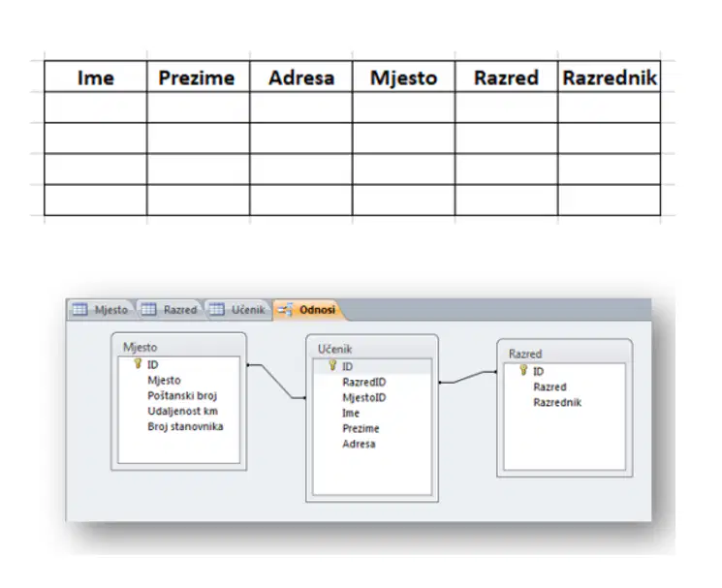Select the ID field in Razred table

click(x=538, y=371)
